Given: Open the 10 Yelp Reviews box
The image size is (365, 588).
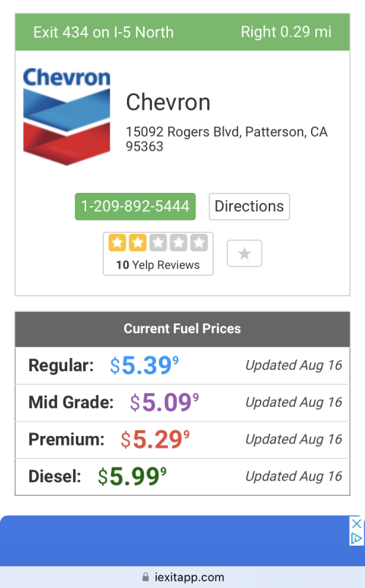Looking at the screenshot, I should [x=158, y=254].
